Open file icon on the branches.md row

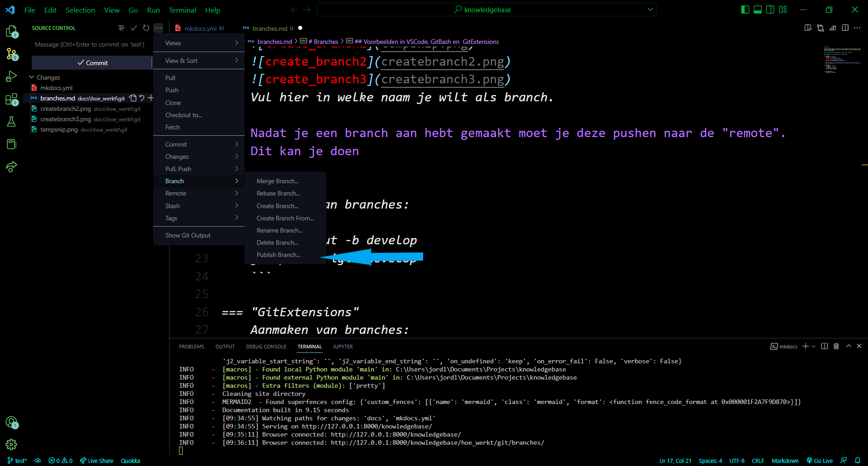(132, 98)
